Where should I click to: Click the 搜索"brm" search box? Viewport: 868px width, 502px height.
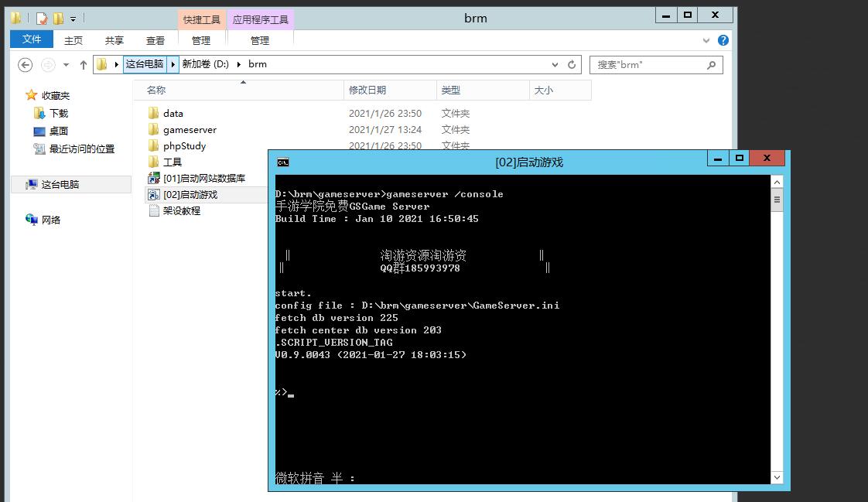click(x=648, y=65)
